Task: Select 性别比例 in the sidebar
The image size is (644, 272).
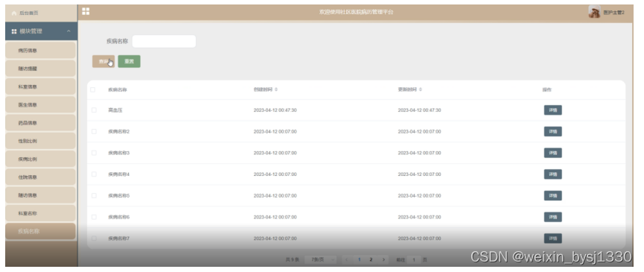Action: pos(40,141)
